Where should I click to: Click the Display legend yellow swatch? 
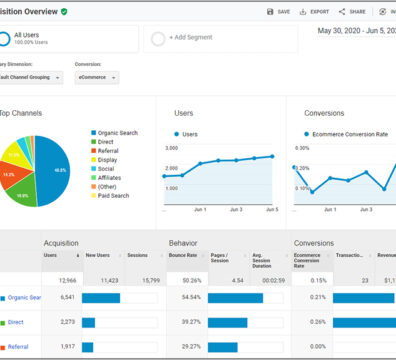point(94,160)
